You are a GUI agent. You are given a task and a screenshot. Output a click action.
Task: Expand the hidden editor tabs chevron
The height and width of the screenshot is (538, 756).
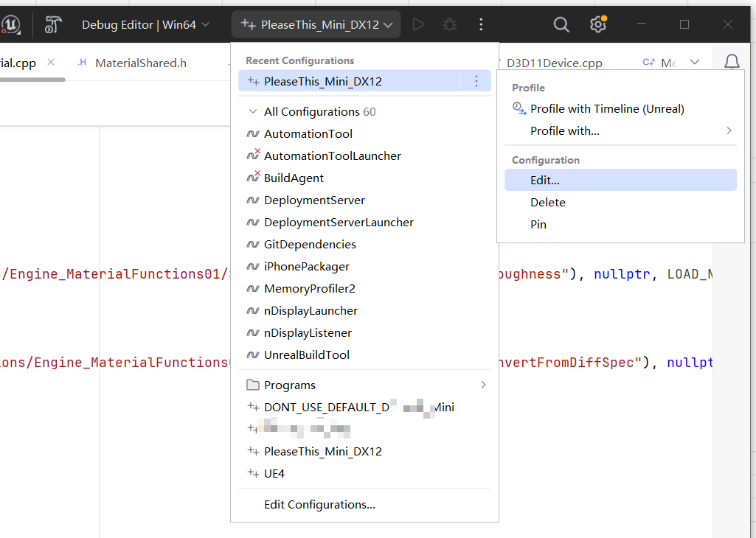(x=695, y=62)
